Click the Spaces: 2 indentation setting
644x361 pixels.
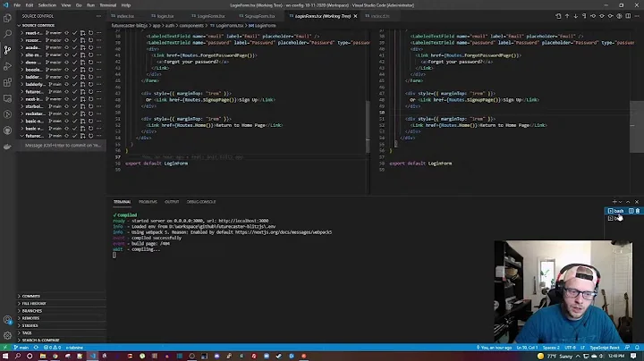pos(551,348)
